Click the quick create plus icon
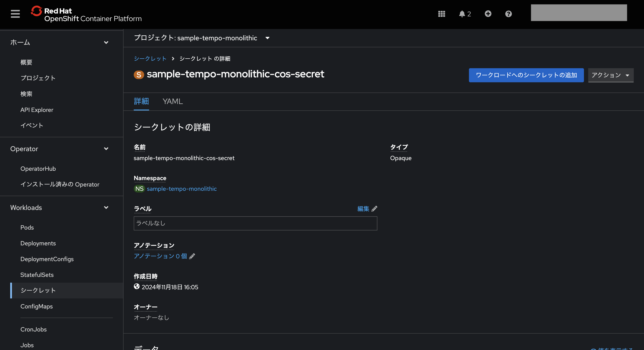Image resolution: width=644 pixels, height=350 pixels. (488, 14)
